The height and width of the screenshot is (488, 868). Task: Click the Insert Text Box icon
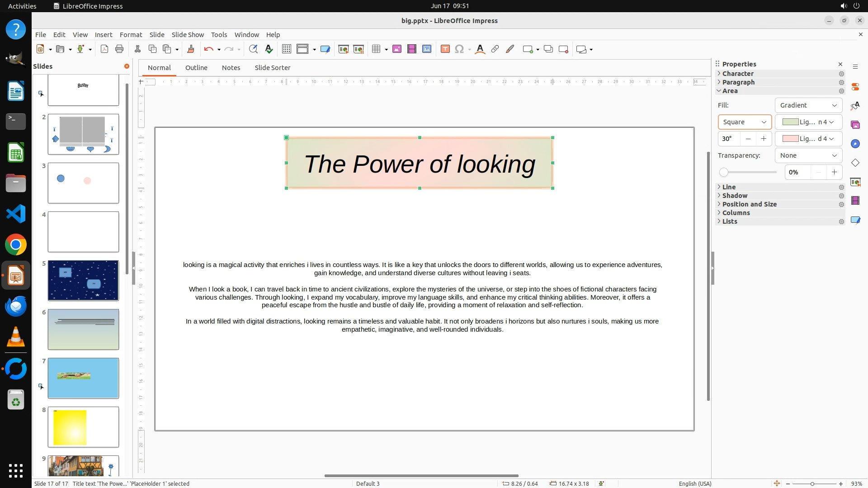pos(445,49)
